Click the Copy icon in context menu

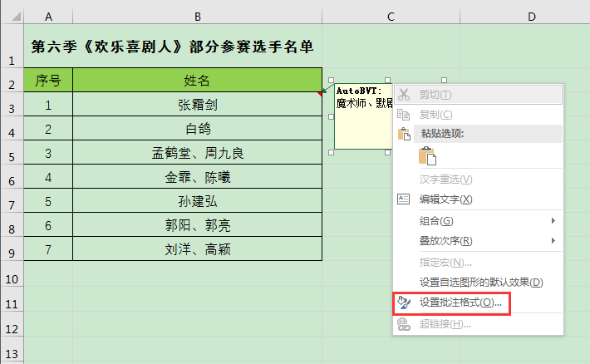click(404, 115)
